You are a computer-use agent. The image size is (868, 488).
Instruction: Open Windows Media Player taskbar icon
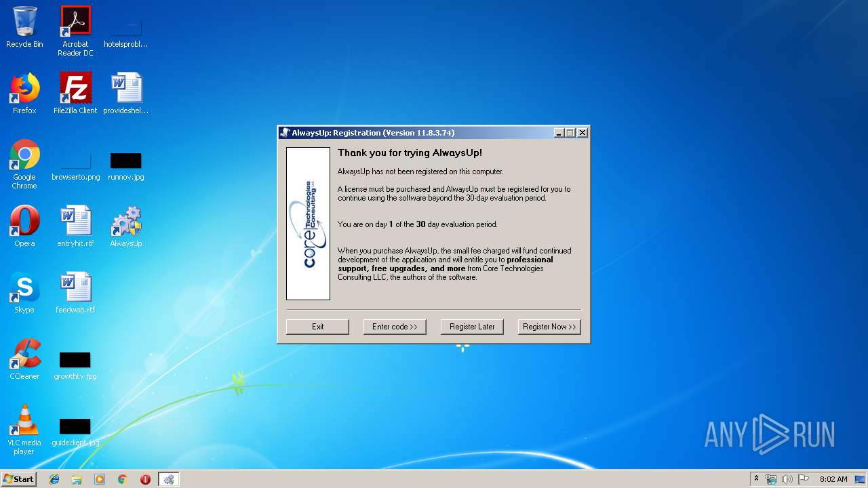click(100, 479)
